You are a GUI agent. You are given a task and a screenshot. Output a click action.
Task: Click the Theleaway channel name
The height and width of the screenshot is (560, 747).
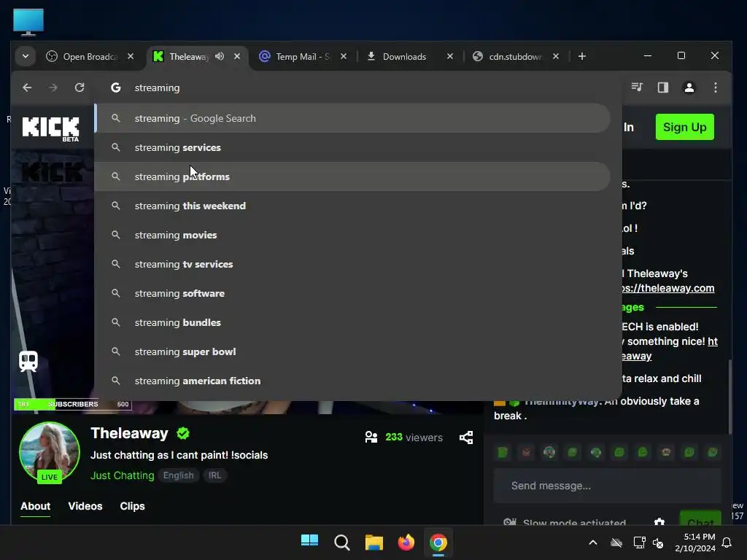pos(130,433)
